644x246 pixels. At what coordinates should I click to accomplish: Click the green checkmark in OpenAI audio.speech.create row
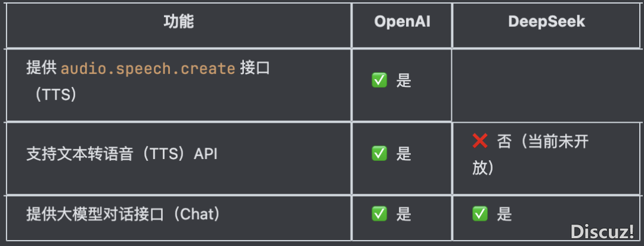379,80
